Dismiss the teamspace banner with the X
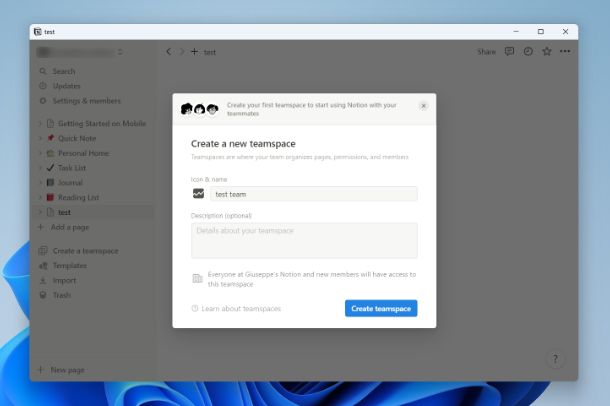 [424, 106]
